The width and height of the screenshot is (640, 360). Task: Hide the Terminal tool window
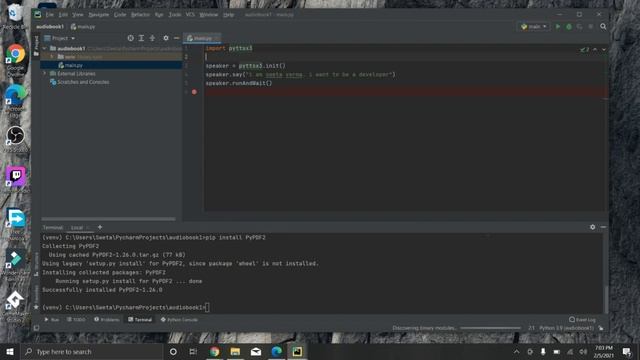coord(603,227)
